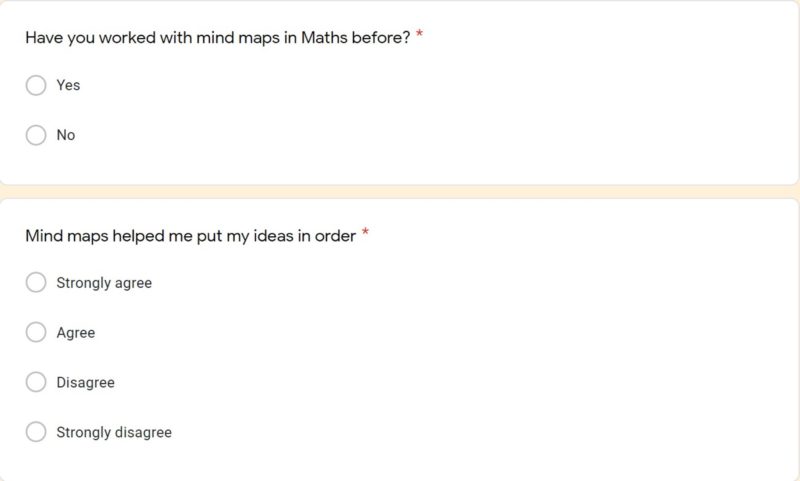
Task: Click the red asterisk after "Maths before?"
Action: click(420, 35)
